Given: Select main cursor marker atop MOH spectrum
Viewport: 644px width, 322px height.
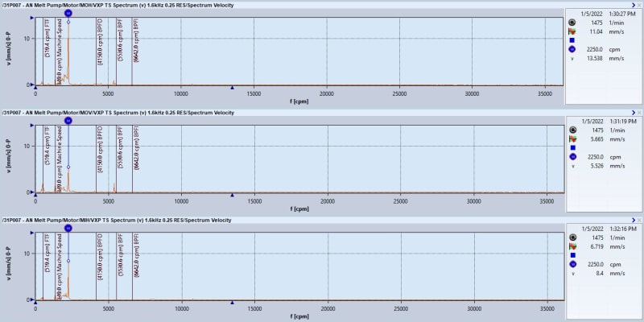Looking at the screenshot, I should pyautogui.click(x=68, y=13).
